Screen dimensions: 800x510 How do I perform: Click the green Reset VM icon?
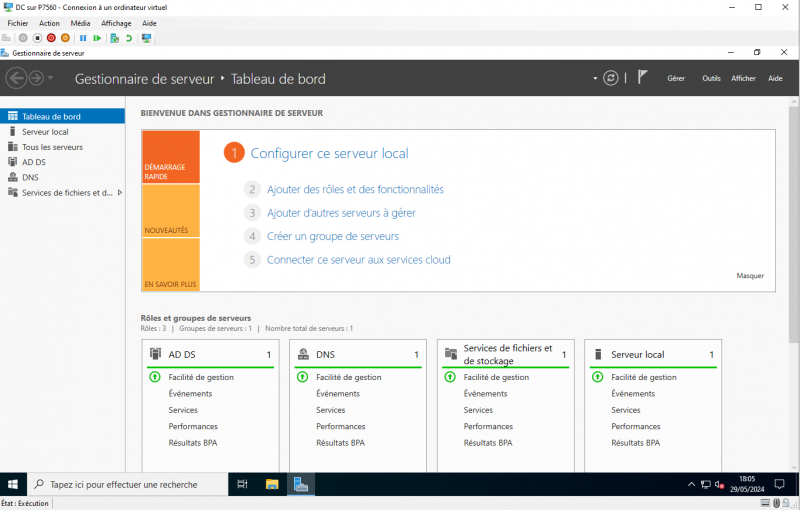pos(97,38)
